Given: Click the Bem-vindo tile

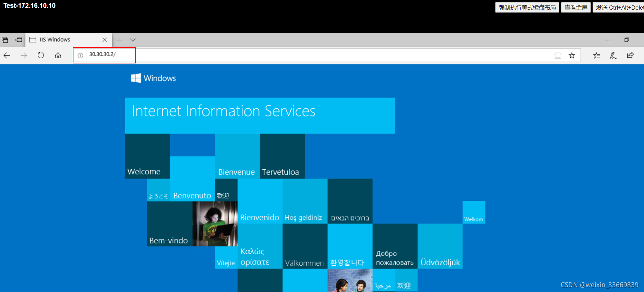Looking at the screenshot, I should click(x=170, y=224).
